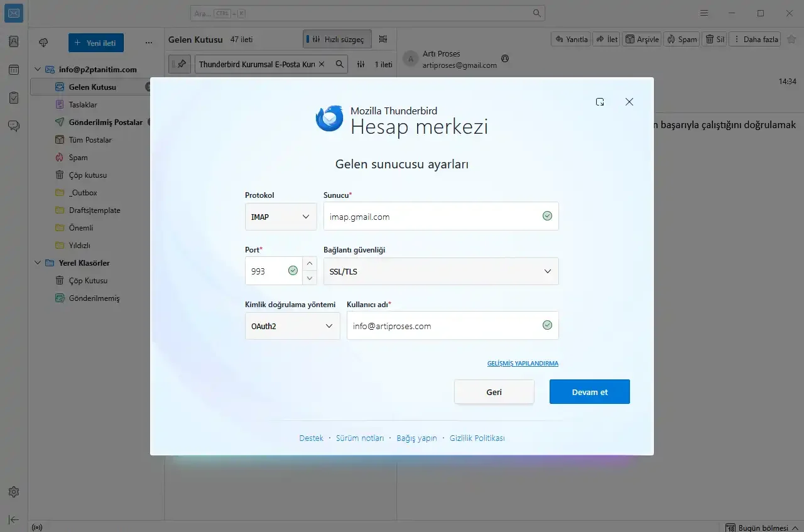Click the Geri button
The width and height of the screenshot is (804, 532).
pos(494,392)
